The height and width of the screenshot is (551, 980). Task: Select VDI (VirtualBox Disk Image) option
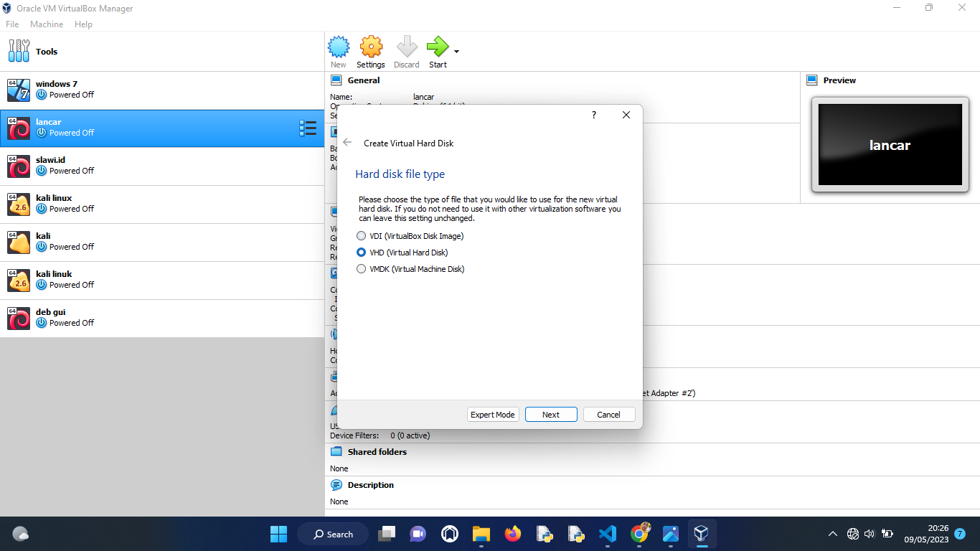[x=410, y=236]
